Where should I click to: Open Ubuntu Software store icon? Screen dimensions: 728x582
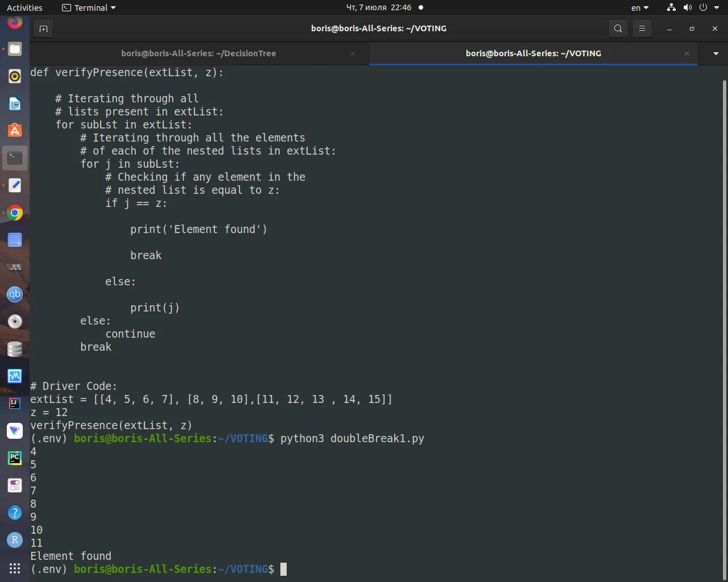click(x=15, y=131)
